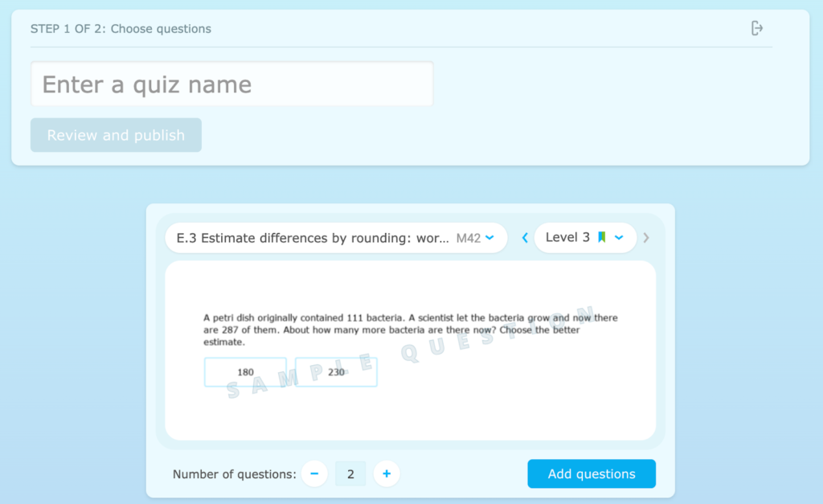Decrease number of questions with minus icon
Viewport: 823px width, 504px height.
pyautogui.click(x=313, y=474)
